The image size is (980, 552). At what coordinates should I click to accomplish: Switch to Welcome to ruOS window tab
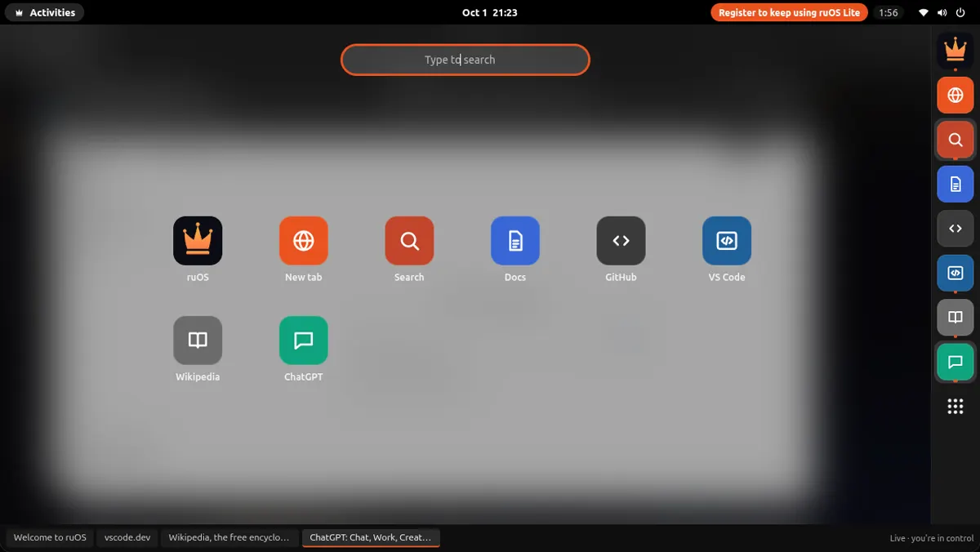point(50,537)
